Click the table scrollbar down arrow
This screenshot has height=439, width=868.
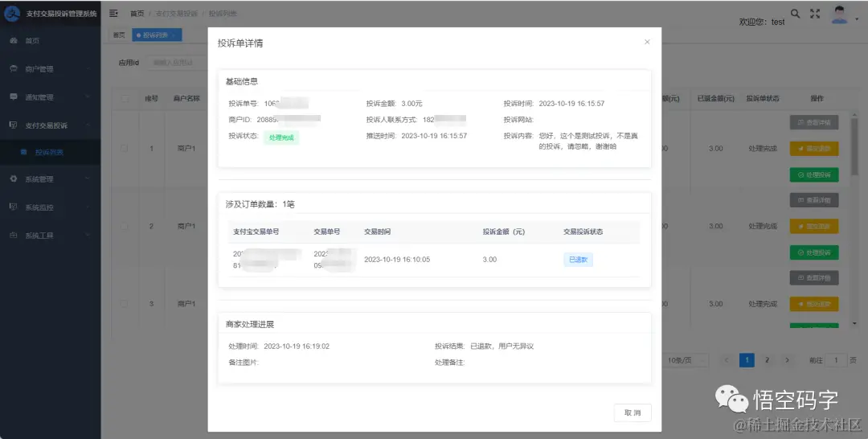pos(854,323)
